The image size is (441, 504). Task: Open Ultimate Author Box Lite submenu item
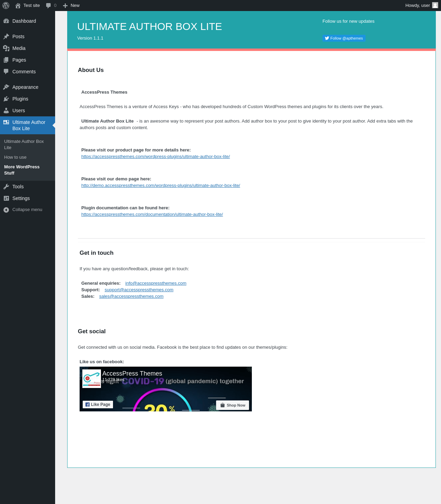tap(28, 144)
